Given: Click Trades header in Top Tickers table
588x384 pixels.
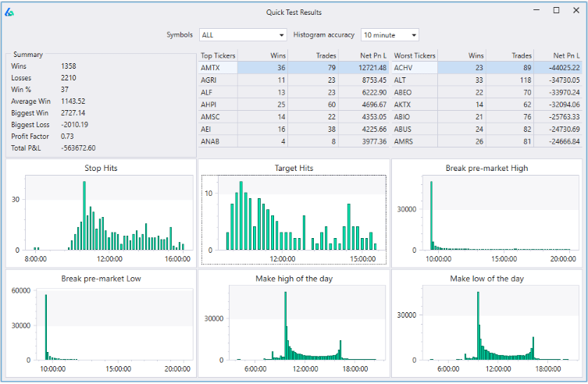Looking at the screenshot, I should point(326,55).
